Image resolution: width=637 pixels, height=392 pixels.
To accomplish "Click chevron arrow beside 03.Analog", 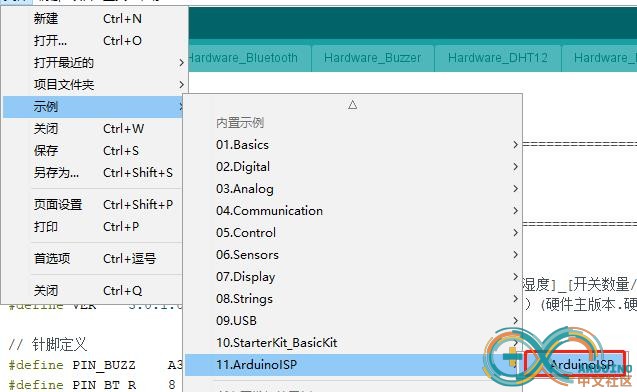I will (x=516, y=188).
